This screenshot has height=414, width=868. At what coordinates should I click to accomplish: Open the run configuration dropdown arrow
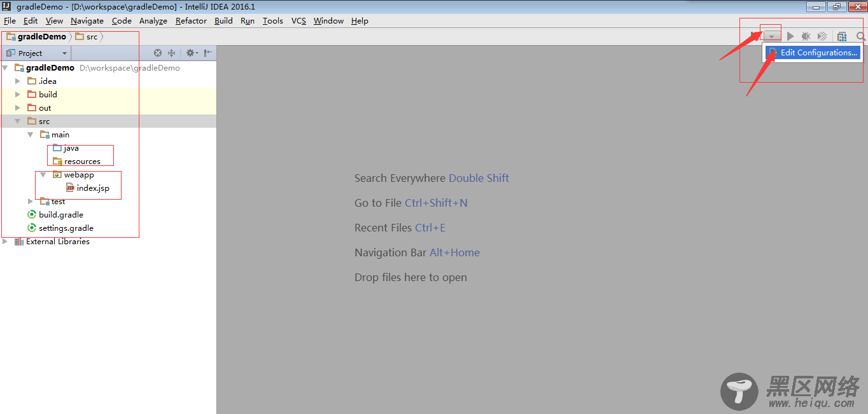pyautogui.click(x=771, y=36)
